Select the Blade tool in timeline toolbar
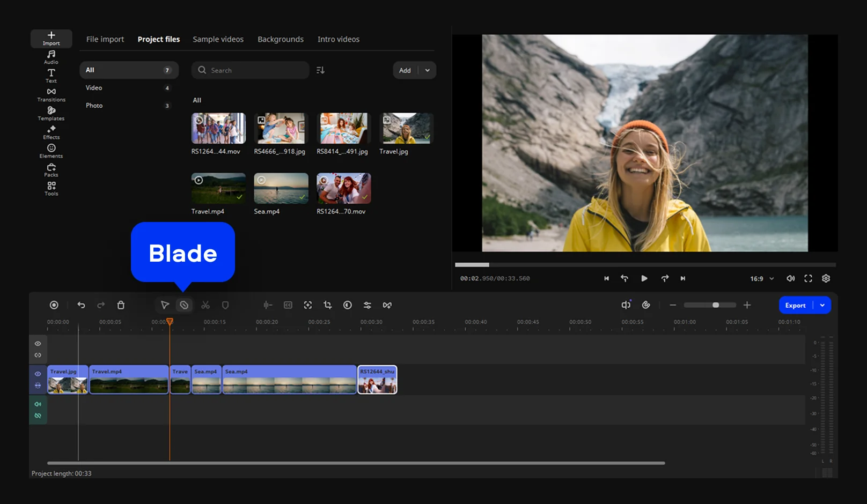This screenshot has width=867, height=504. coord(184,305)
